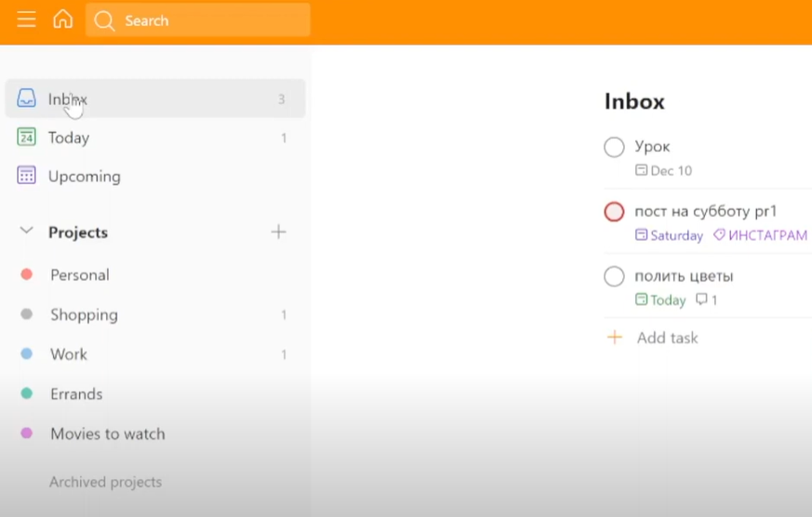Click the calendar icon beside Dec 10
This screenshot has width=812, height=517.
(x=641, y=170)
